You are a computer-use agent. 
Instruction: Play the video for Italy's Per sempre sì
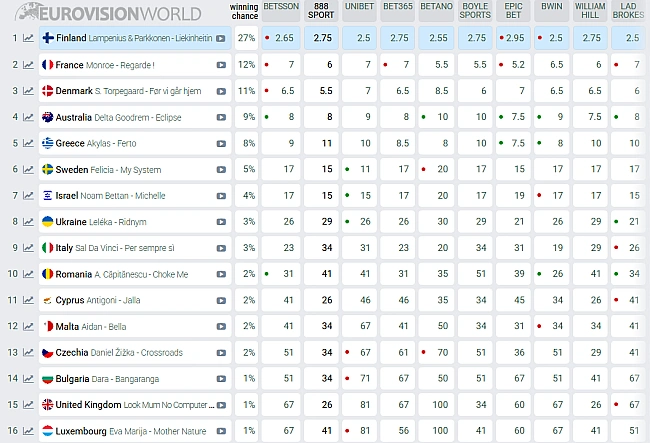pos(221,248)
